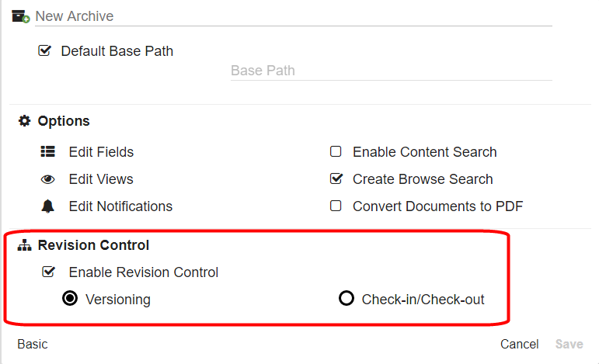
Task: Disable the Enable Revision Control checkbox
Action: [x=48, y=272]
